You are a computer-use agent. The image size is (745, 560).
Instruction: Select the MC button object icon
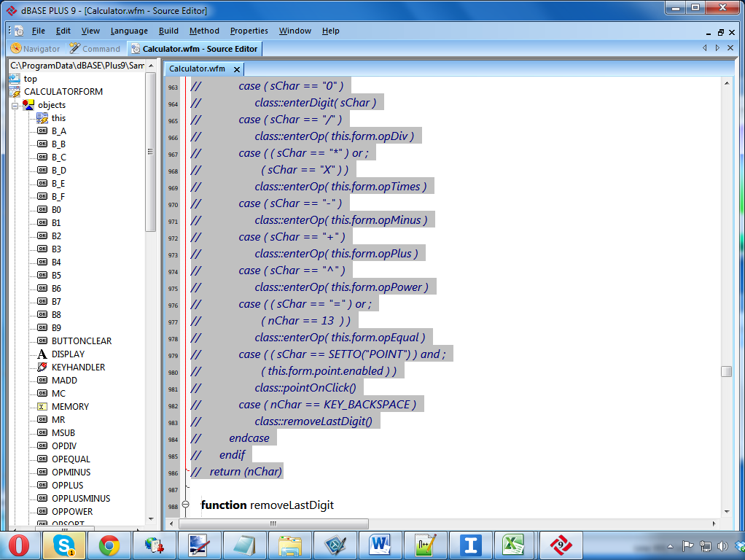tap(42, 393)
